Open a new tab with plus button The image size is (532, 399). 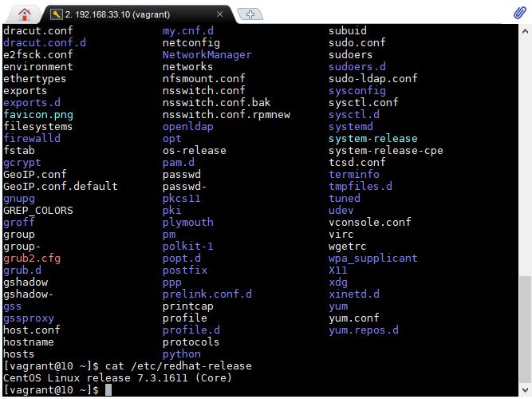[x=250, y=14]
